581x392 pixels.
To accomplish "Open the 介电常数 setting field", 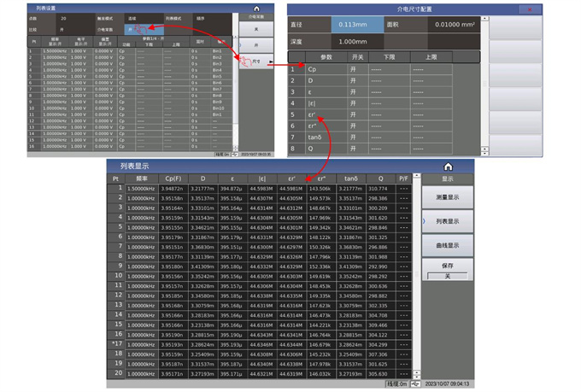I will point(138,27).
